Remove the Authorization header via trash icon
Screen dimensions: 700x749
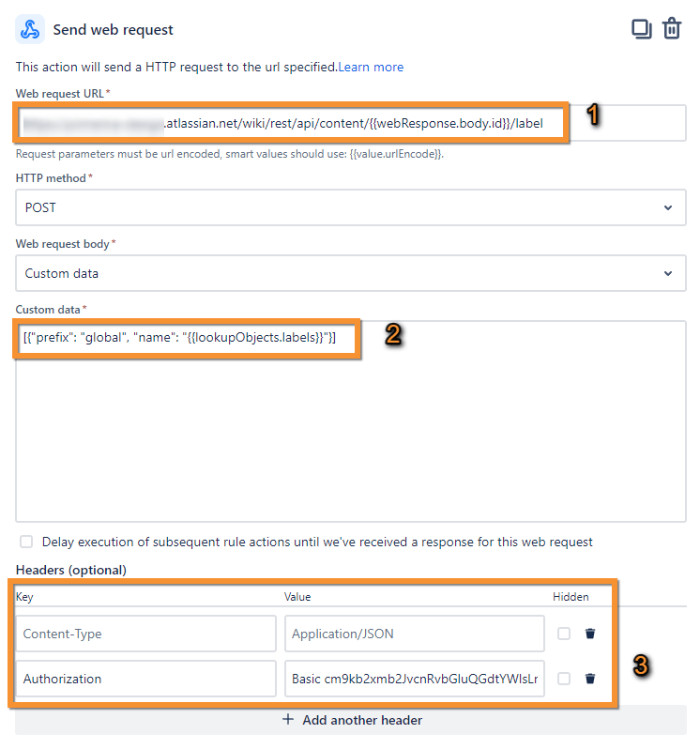(590, 679)
